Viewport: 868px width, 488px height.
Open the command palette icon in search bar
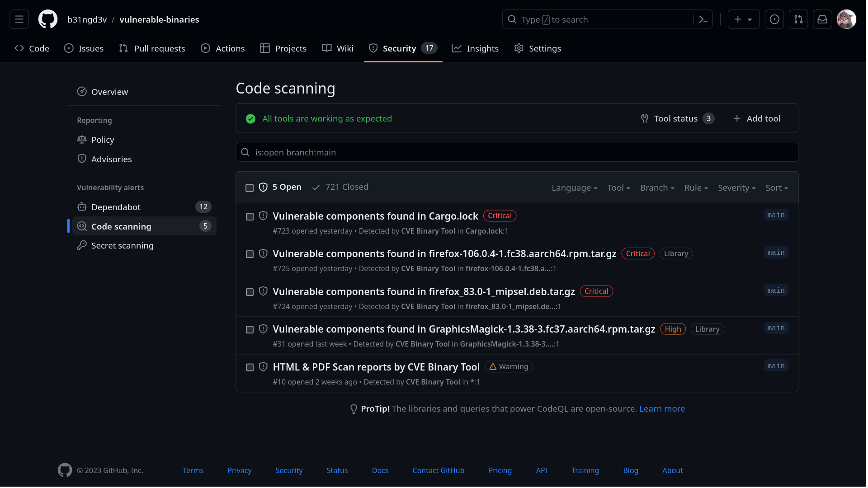(703, 19)
